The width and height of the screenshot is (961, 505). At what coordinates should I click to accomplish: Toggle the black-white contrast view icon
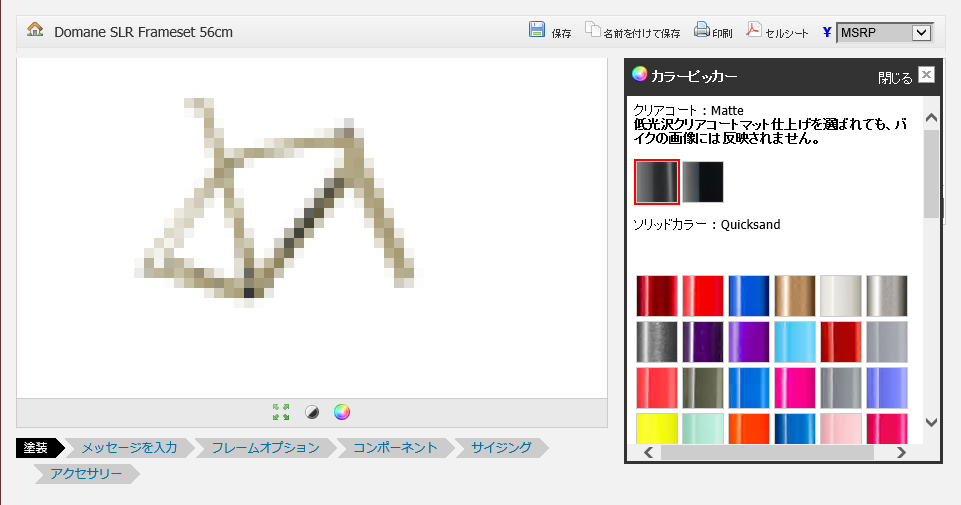coord(312,412)
